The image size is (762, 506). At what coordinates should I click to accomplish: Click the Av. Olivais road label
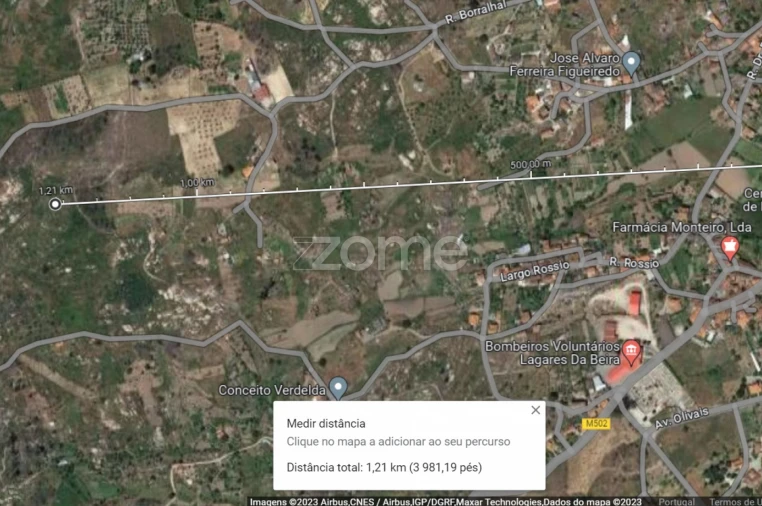(x=681, y=418)
